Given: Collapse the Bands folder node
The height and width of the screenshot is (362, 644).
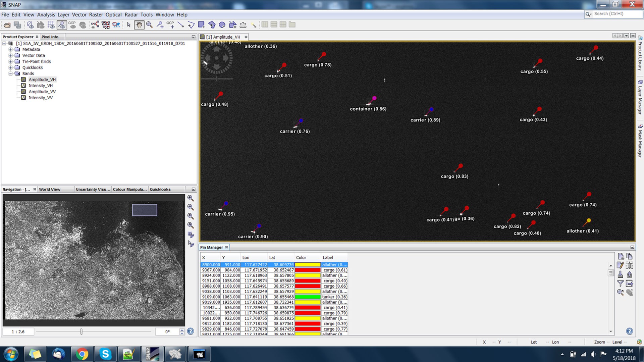Looking at the screenshot, I should [10, 74].
